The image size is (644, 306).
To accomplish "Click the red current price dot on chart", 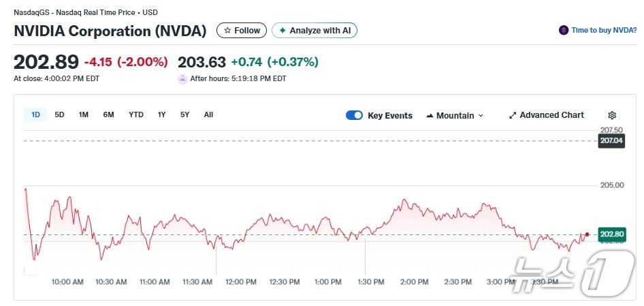I will click(587, 234).
